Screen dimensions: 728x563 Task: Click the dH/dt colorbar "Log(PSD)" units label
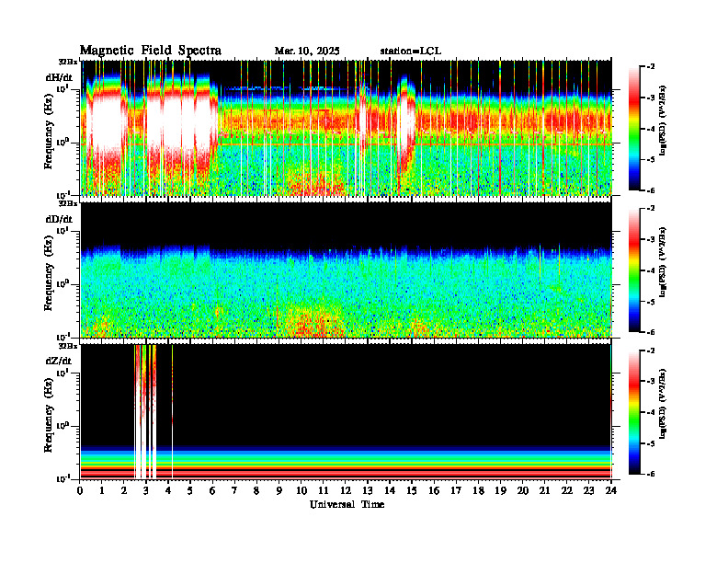(663, 121)
